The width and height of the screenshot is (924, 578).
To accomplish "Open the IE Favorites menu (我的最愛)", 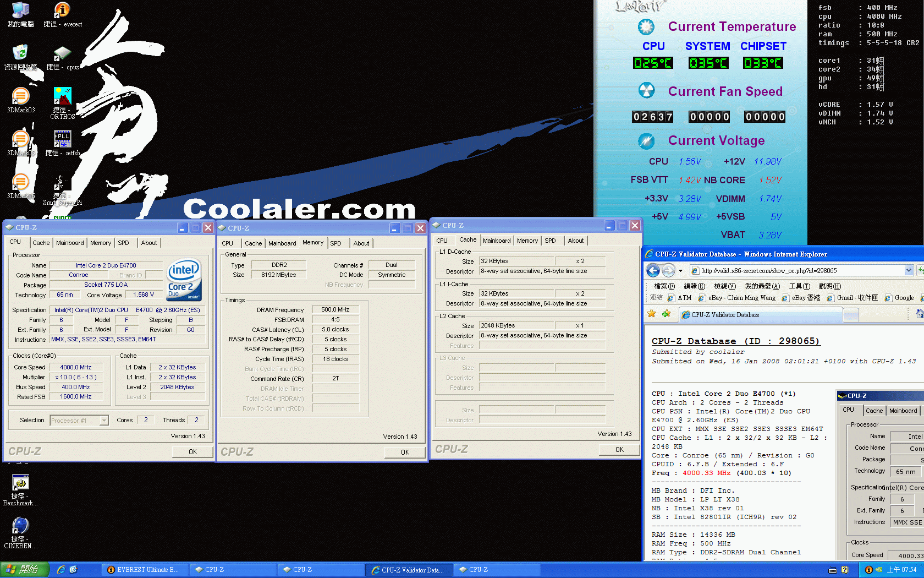I will (x=762, y=286).
